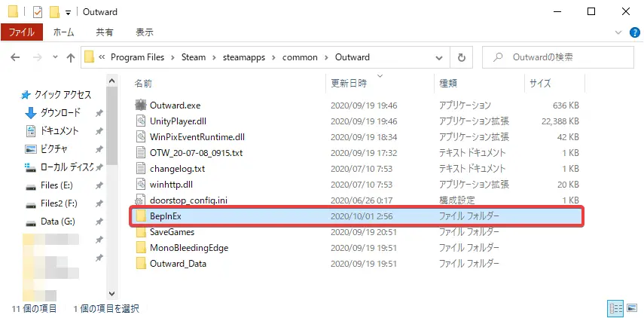644x318 pixels.
Task: Switch to large thumbnails view icon
Action: pos(632,307)
